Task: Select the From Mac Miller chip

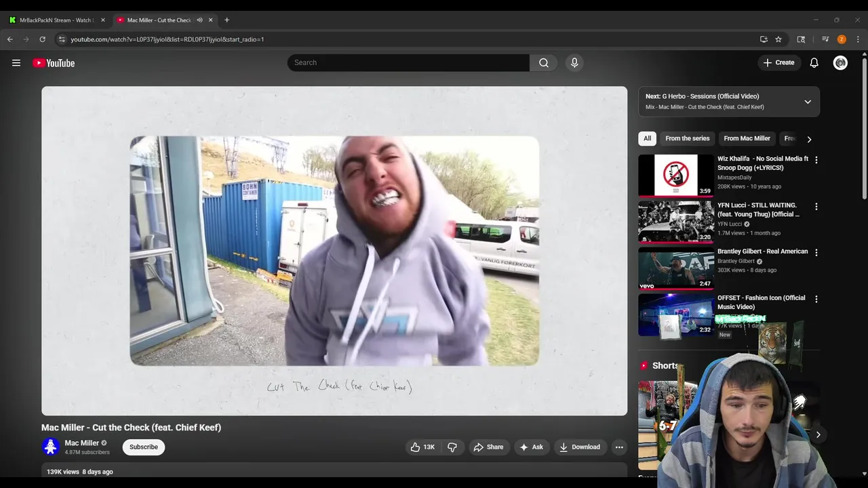Action: [x=747, y=138]
